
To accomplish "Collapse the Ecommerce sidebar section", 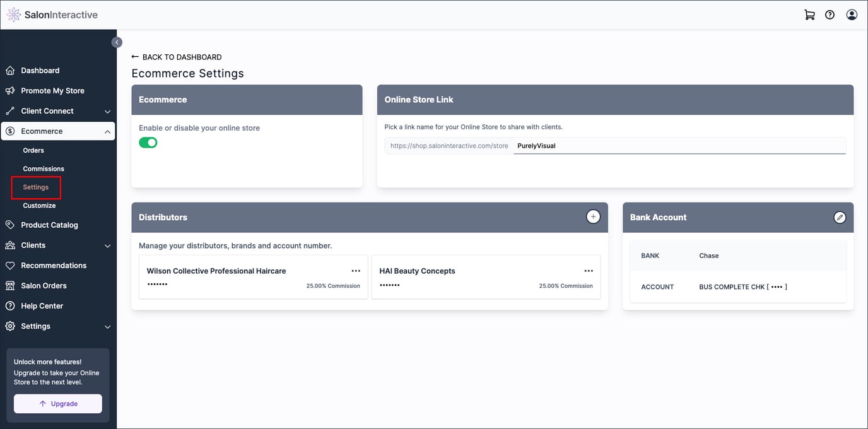I will (107, 131).
